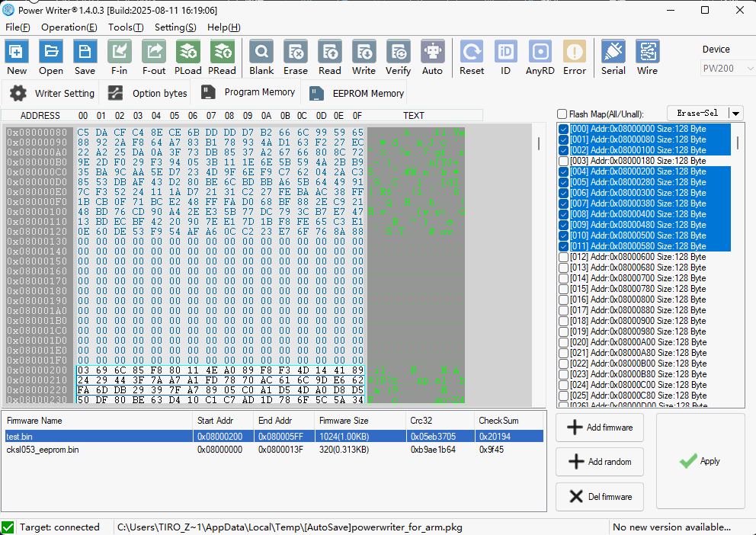Image resolution: width=756 pixels, height=535 pixels.
Task: Click the F-in firmware import icon
Action: coord(119,52)
